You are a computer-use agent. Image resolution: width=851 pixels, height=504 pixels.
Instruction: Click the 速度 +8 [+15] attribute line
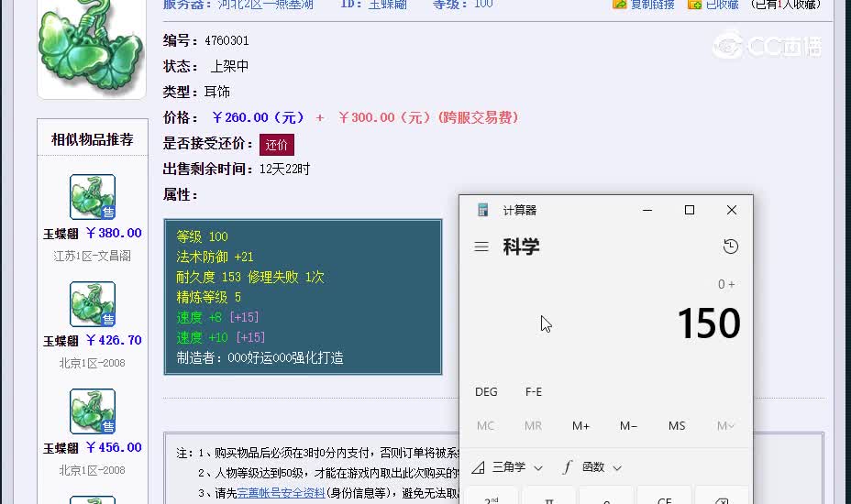click(x=217, y=317)
